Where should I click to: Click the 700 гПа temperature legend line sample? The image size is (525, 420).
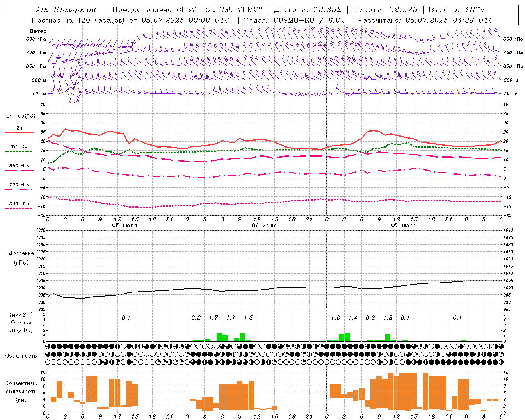tap(18, 189)
